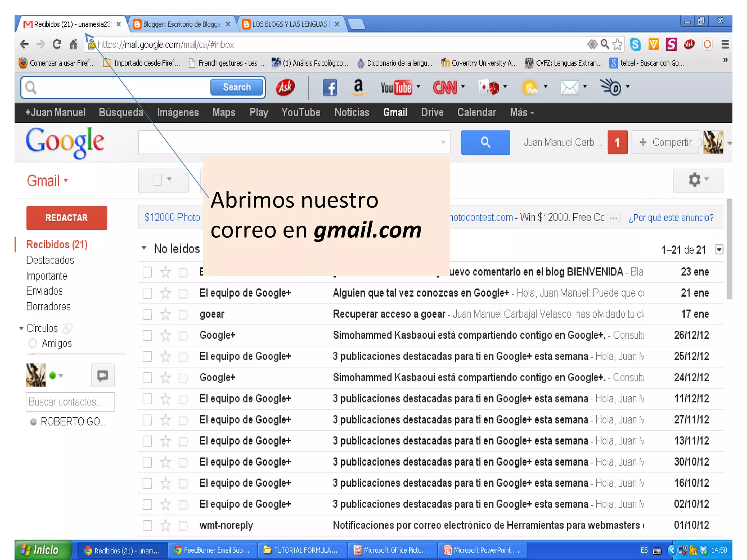
Task: Click the REDACTAR compose button
Action: [x=67, y=218]
